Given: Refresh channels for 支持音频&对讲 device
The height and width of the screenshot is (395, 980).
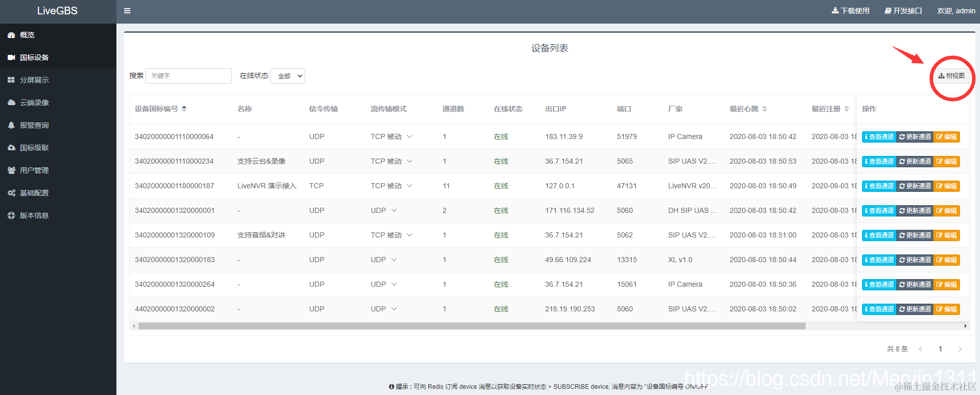Looking at the screenshot, I should 915,235.
